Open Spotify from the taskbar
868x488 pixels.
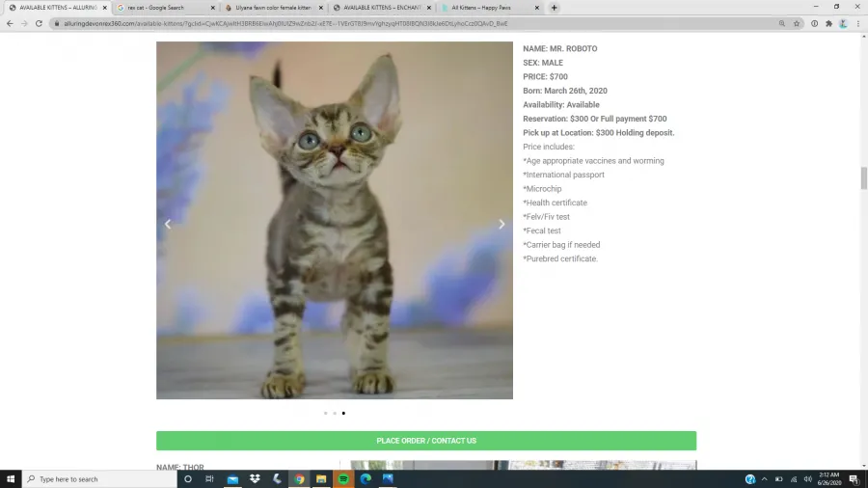click(343, 479)
